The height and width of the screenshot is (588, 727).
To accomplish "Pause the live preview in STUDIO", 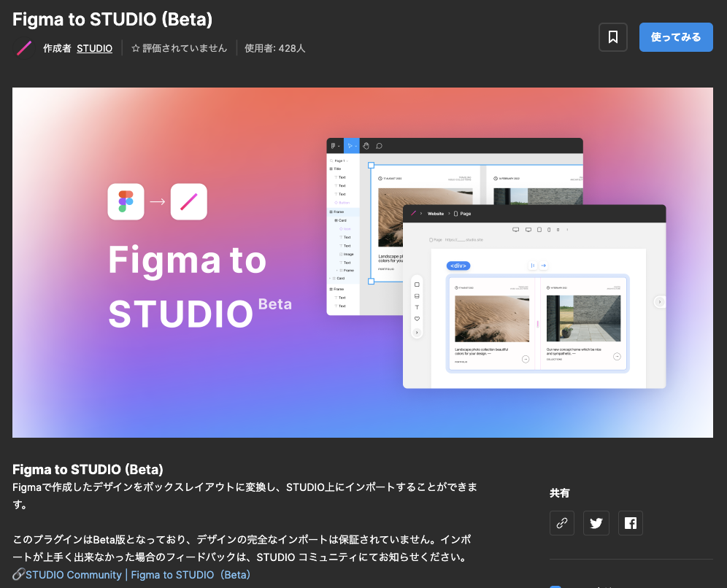I will coord(533,266).
